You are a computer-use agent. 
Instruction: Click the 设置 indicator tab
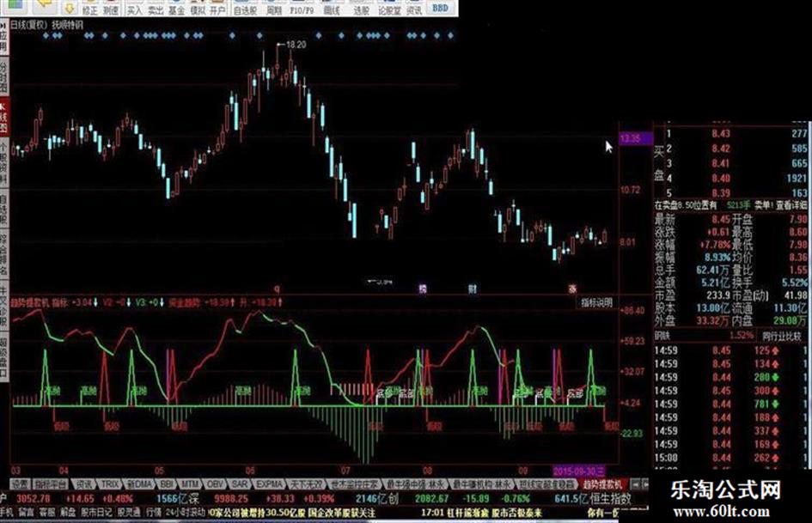click(21, 484)
